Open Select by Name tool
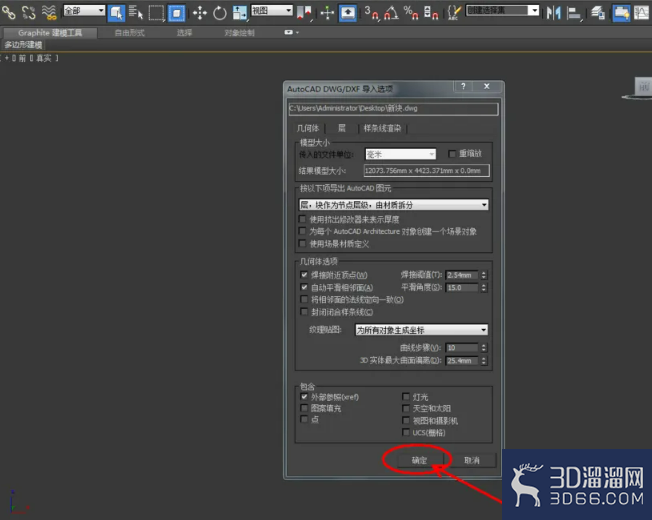The height and width of the screenshot is (520, 652). [136, 13]
